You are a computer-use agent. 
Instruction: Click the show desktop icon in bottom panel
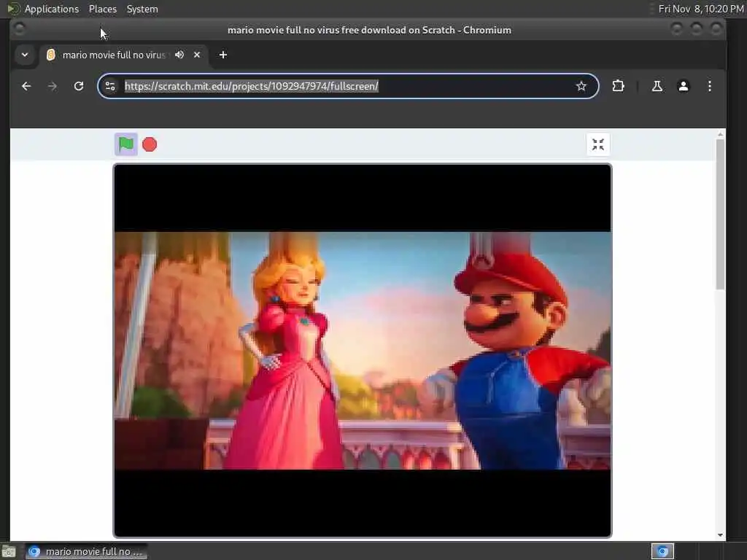click(9, 551)
